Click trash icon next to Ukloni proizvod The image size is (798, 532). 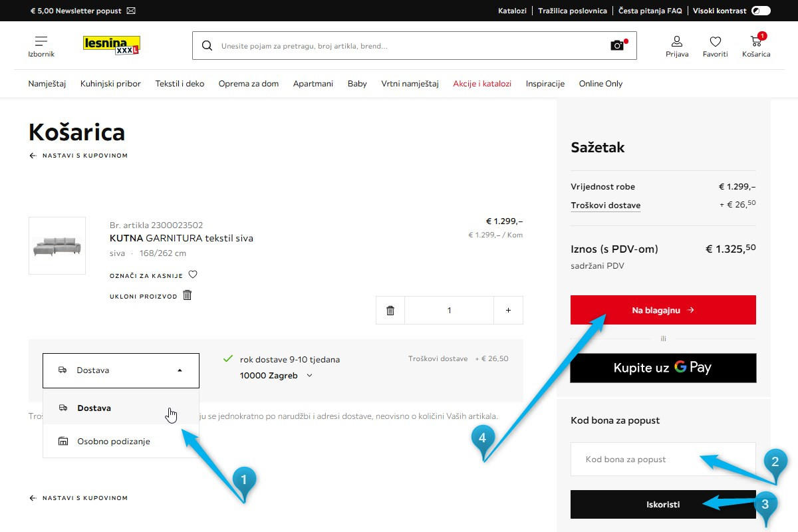[x=188, y=295]
